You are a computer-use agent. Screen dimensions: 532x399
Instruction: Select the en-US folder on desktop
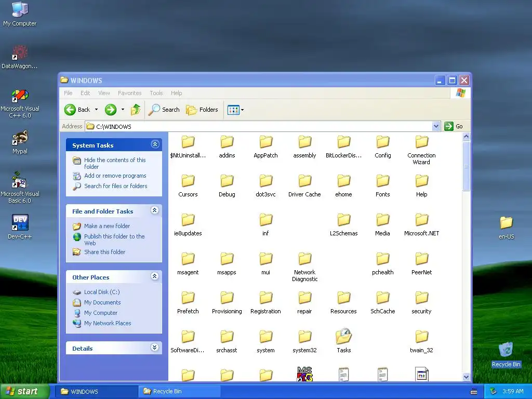coord(506,228)
